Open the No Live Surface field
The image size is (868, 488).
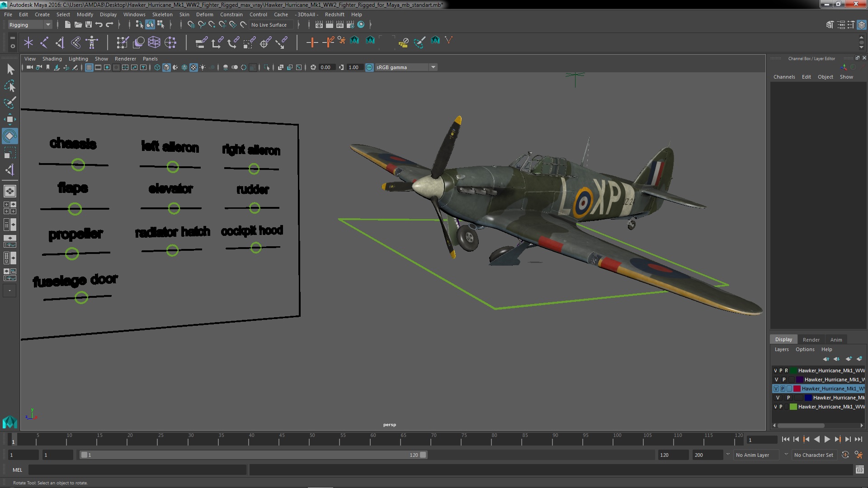tap(271, 25)
